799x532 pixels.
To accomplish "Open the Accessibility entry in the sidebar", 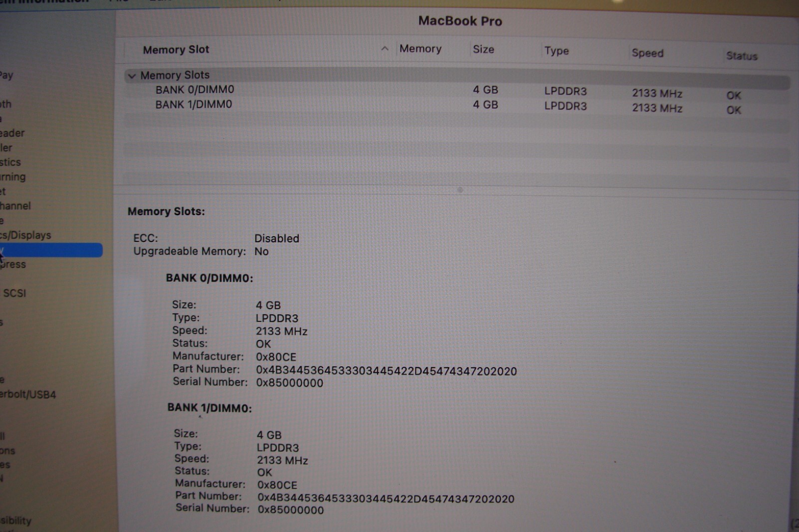I will click(x=16, y=521).
